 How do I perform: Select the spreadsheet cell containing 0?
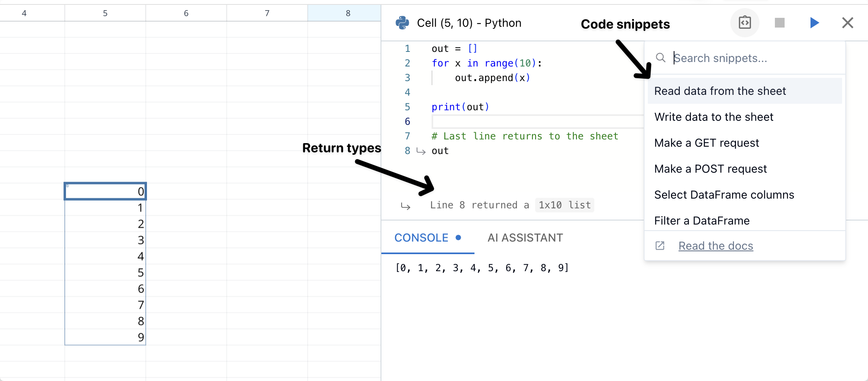pyautogui.click(x=105, y=191)
